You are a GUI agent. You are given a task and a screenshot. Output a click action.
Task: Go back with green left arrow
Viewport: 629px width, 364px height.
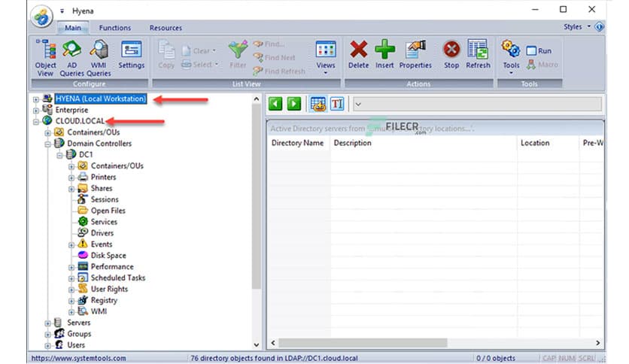(275, 104)
